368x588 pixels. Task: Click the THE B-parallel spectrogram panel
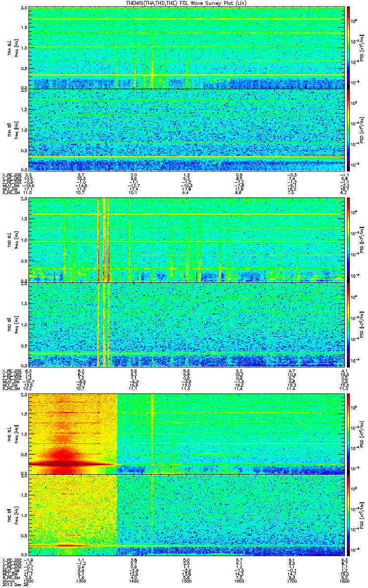[x=186, y=516]
